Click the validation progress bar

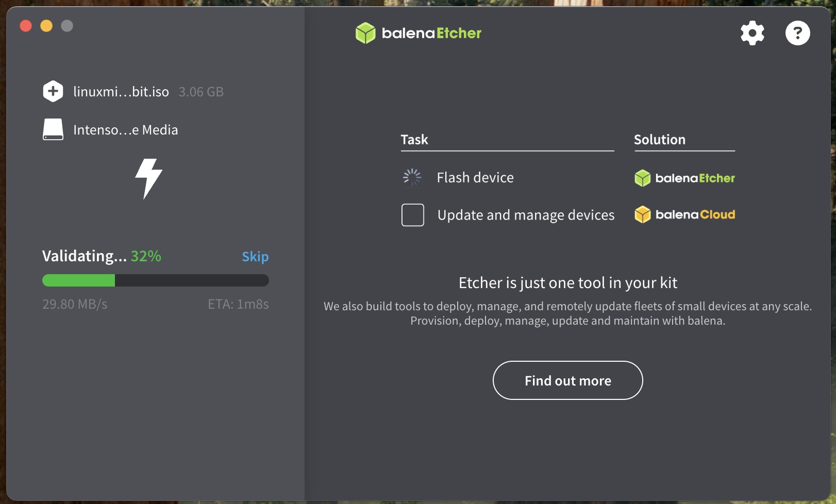(156, 280)
